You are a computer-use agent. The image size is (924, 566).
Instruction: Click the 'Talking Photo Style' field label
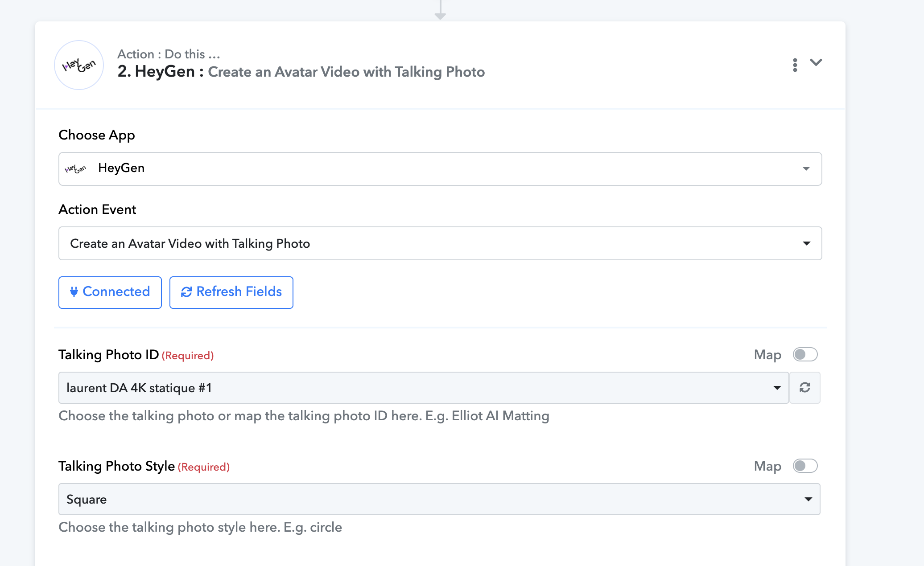[x=117, y=466]
